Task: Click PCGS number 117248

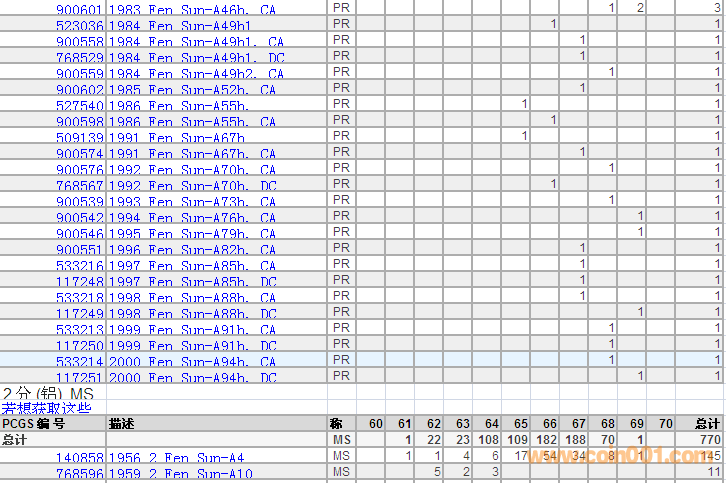Action: point(79,281)
